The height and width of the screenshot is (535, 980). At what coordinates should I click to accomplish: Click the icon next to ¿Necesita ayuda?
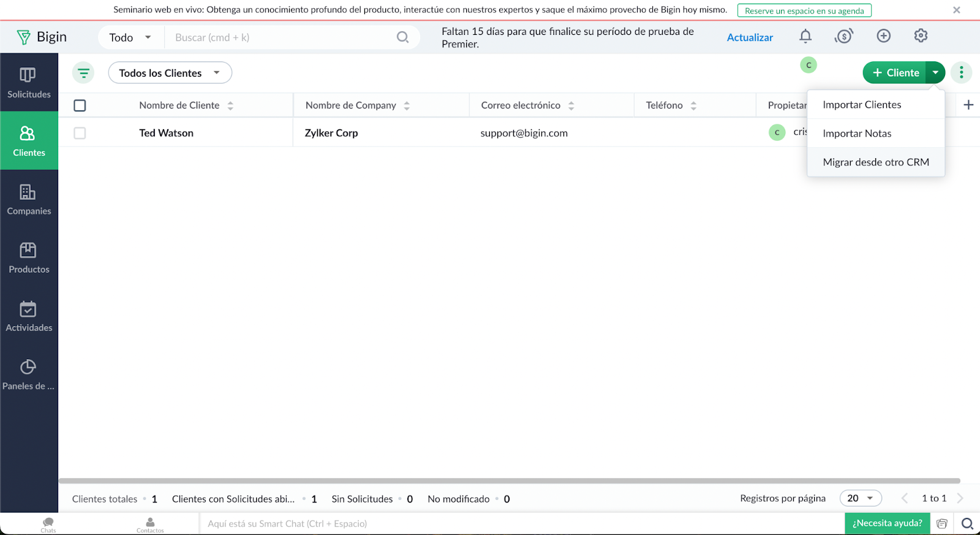tap(942, 523)
